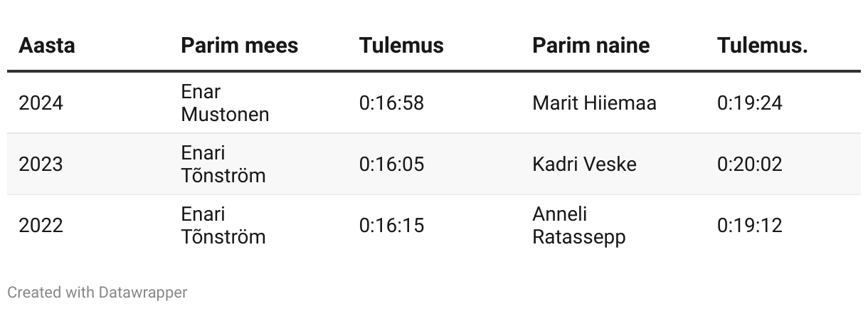
Task: Select the result 0:19:24
Action: 750,103
